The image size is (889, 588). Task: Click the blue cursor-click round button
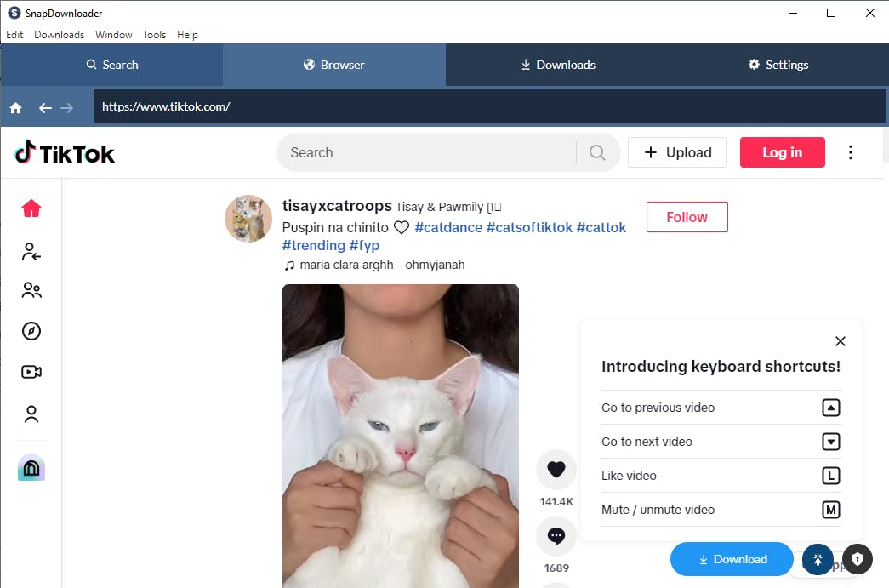tap(818, 559)
